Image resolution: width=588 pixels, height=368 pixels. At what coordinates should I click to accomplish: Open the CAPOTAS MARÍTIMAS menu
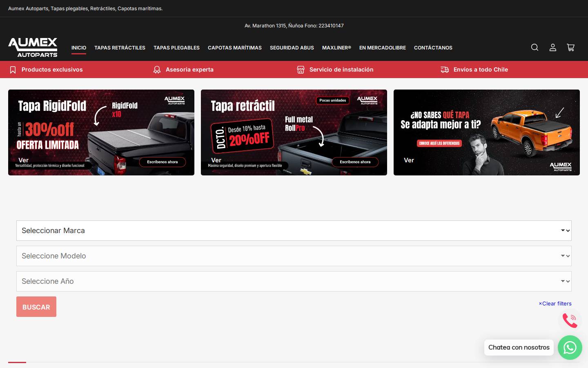click(x=235, y=48)
